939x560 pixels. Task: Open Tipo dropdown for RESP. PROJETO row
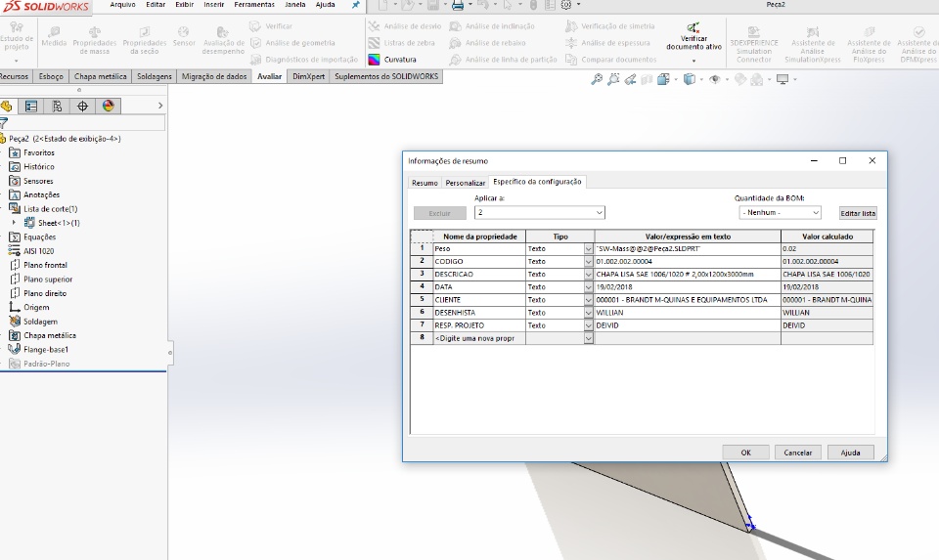pyautogui.click(x=588, y=326)
